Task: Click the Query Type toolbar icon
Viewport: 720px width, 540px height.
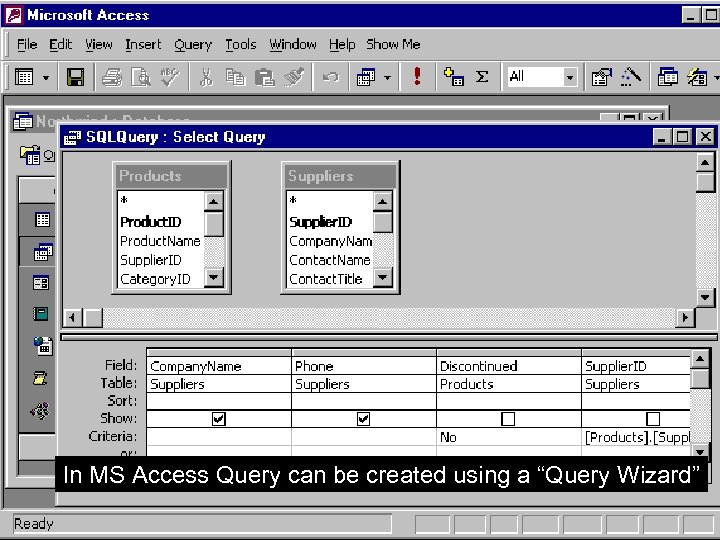Action: 366,77
